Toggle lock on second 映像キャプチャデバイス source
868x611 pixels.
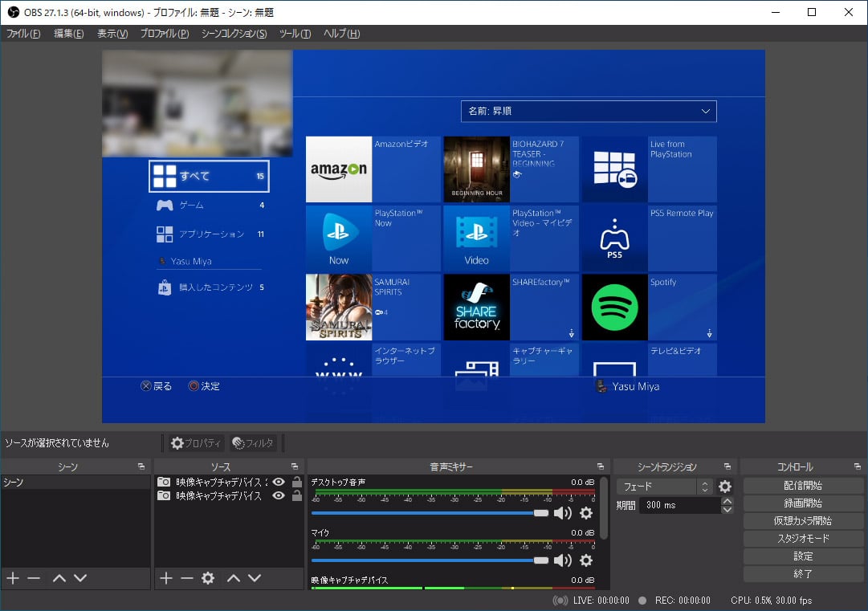(x=297, y=496)
